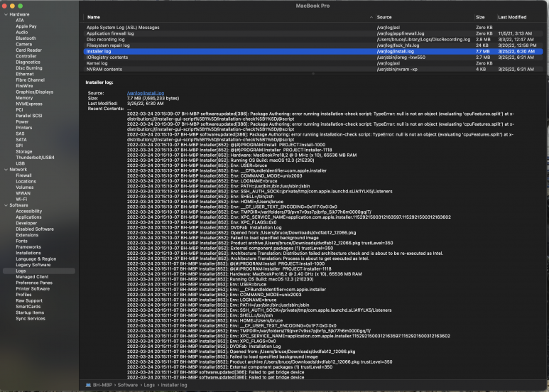The width and height of the screenshot is (549, 392).
Task: Select Graphics/Displays in the sidebar
Action: coord(34,92)
